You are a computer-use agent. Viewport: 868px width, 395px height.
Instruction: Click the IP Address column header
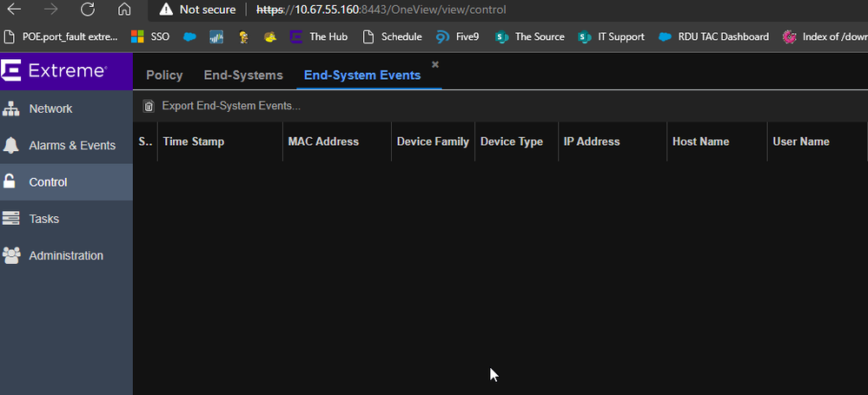[592, 142]
